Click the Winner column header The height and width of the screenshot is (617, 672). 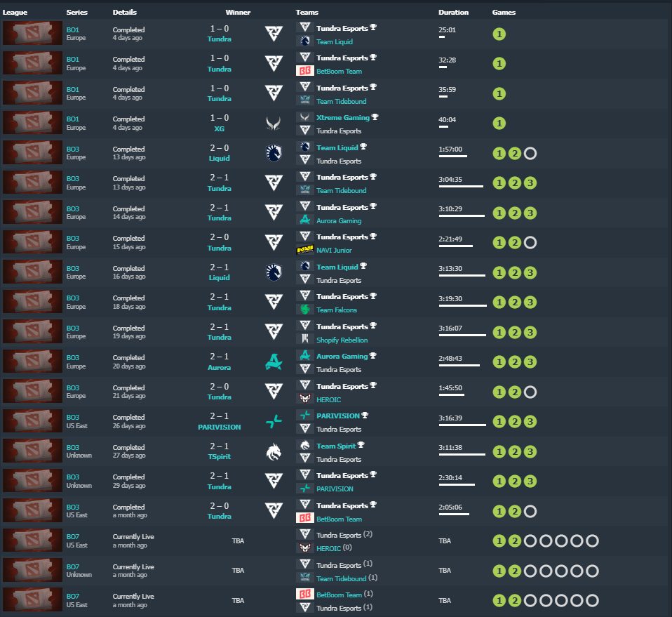(x=238, y=13)
